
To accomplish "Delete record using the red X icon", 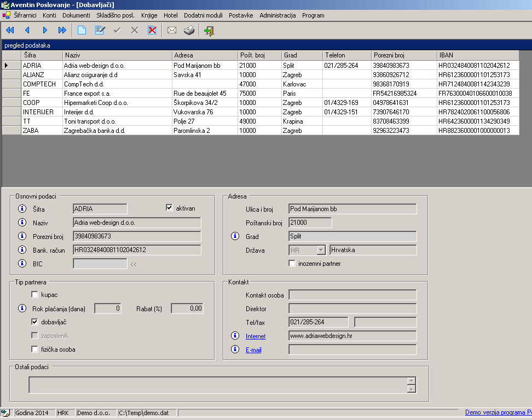I will [152, 31].
